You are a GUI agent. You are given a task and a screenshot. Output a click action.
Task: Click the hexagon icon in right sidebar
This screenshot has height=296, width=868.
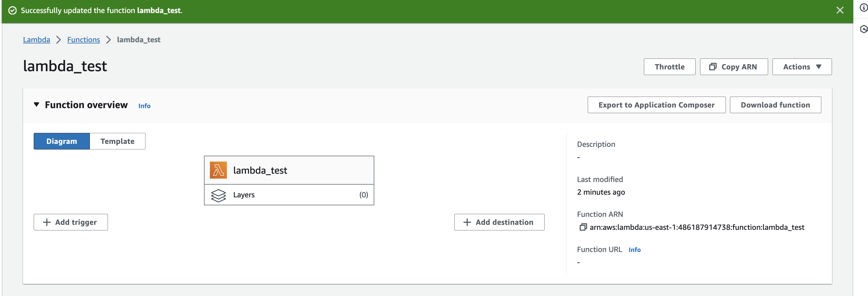(863, 29)
